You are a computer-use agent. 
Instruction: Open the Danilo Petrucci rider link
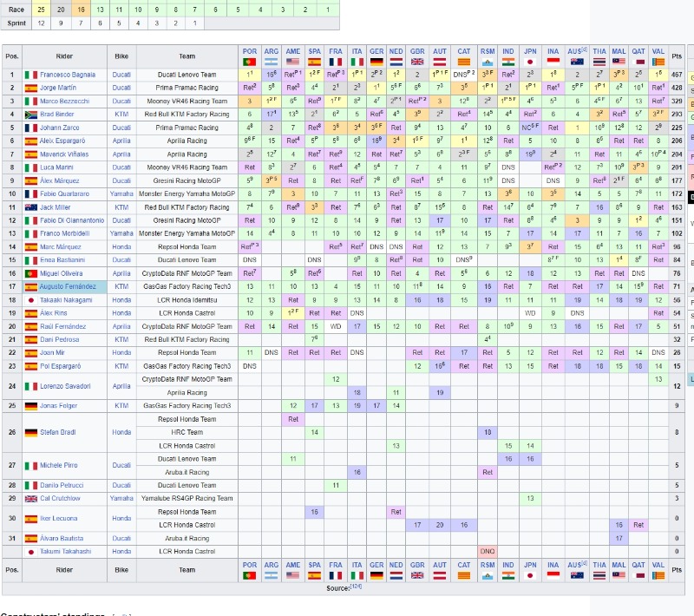62,486
